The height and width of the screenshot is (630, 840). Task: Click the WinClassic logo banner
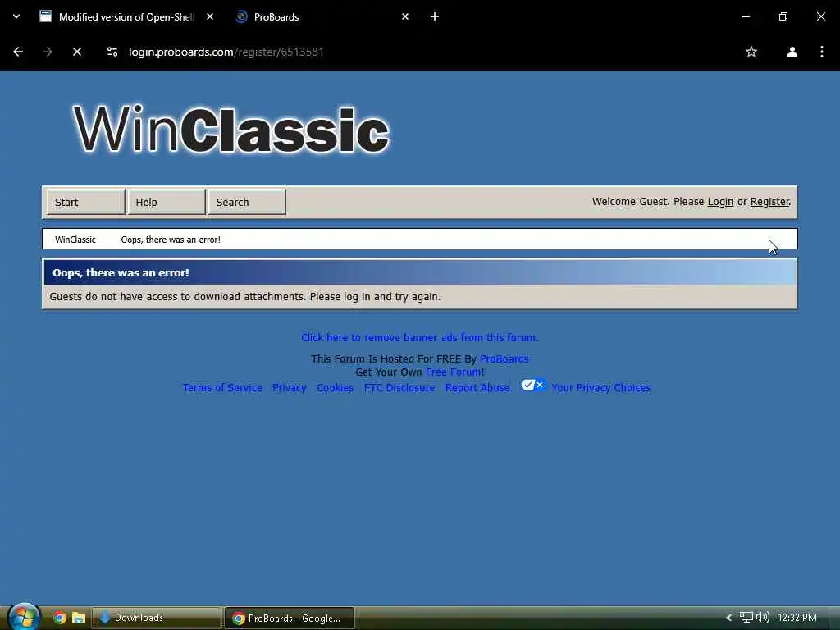coord(231,130)
